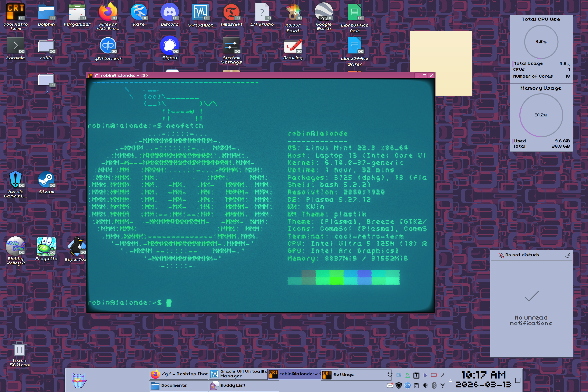Viewport: 588px width, 392px height.
Task: Open the Timeshift desktop icon
Action: (x=231, y=12)
